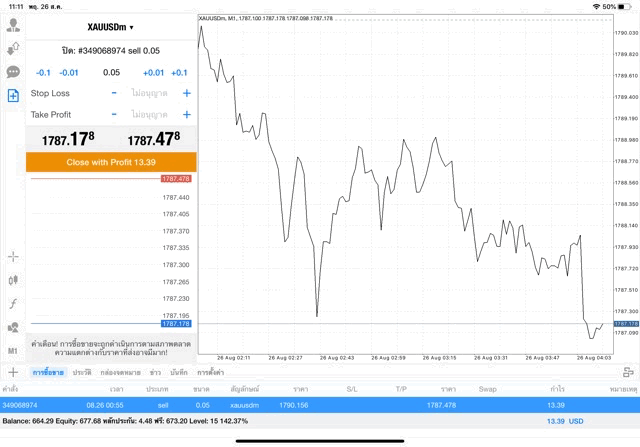Click the Swap column header
This screenshot has height=447, width=640.
point(487,389)
